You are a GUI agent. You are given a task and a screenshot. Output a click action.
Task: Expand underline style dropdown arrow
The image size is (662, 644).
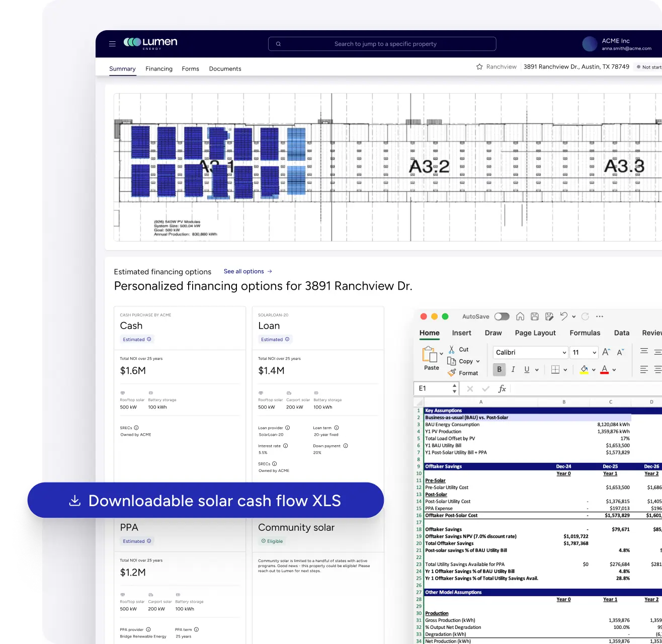coord(537,370)
